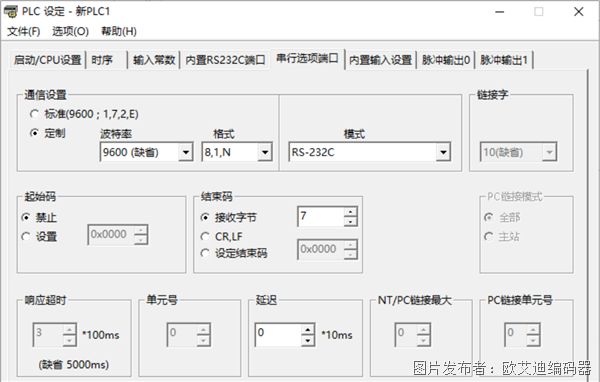Click the 响应超时 value field

pos(48,335)
